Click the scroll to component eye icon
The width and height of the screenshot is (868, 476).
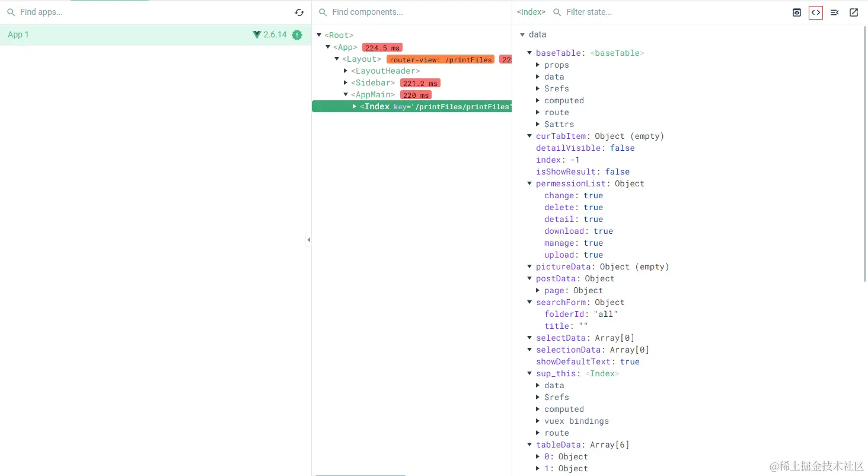[x=797, y=12]
